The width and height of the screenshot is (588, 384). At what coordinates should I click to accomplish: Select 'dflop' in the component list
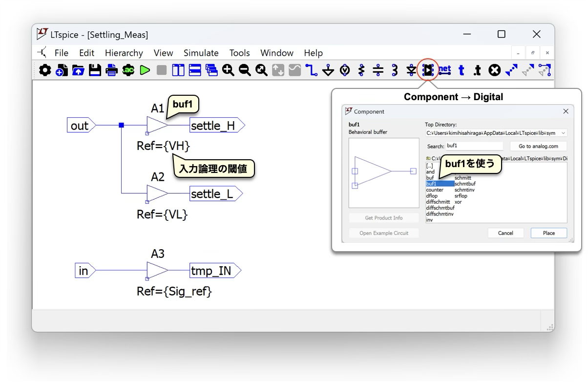pos(432,196)
